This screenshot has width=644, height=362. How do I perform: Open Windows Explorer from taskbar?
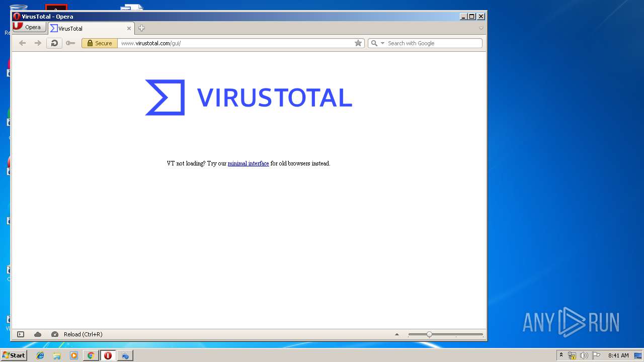click(x=57, y=355)
